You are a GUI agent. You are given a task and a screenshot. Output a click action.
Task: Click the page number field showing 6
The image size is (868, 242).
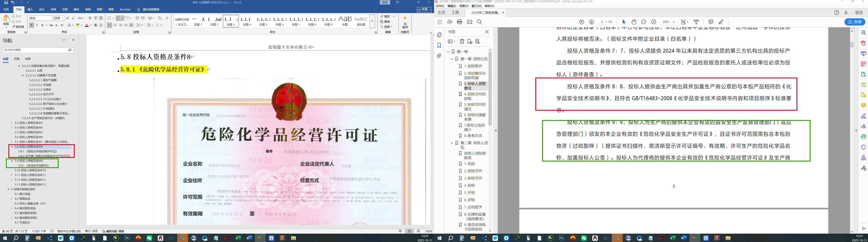coord(602,22)
